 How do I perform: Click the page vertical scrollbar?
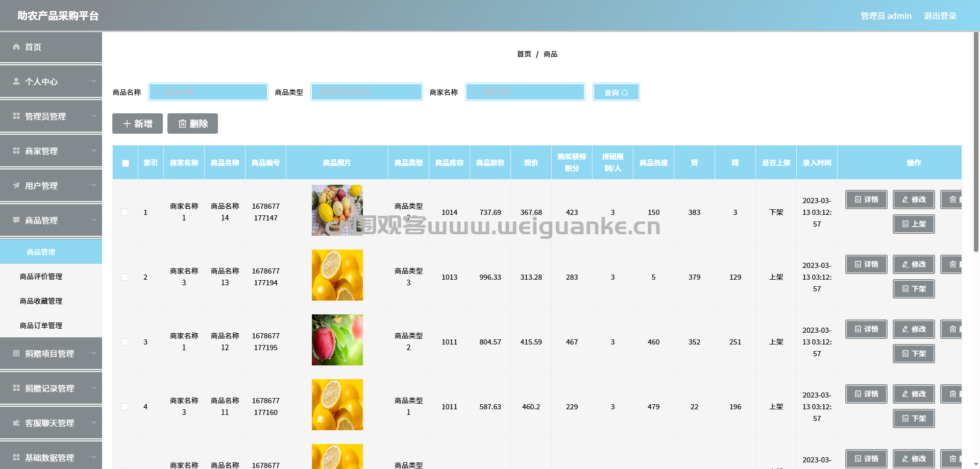976,142
